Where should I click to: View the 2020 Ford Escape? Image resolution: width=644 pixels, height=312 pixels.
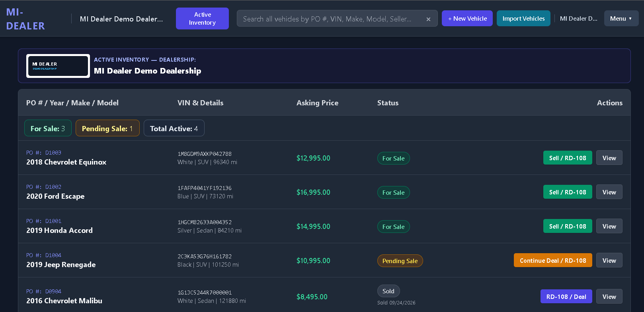pyautogui.click(x=609, y=192)
